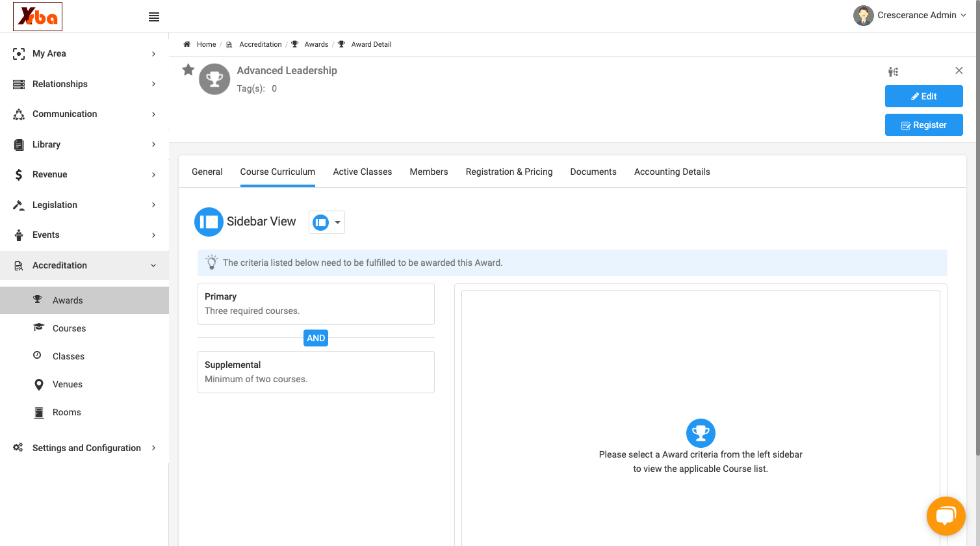
Task: Close the Award Detail with the X icon
Action: pos(959,70)
